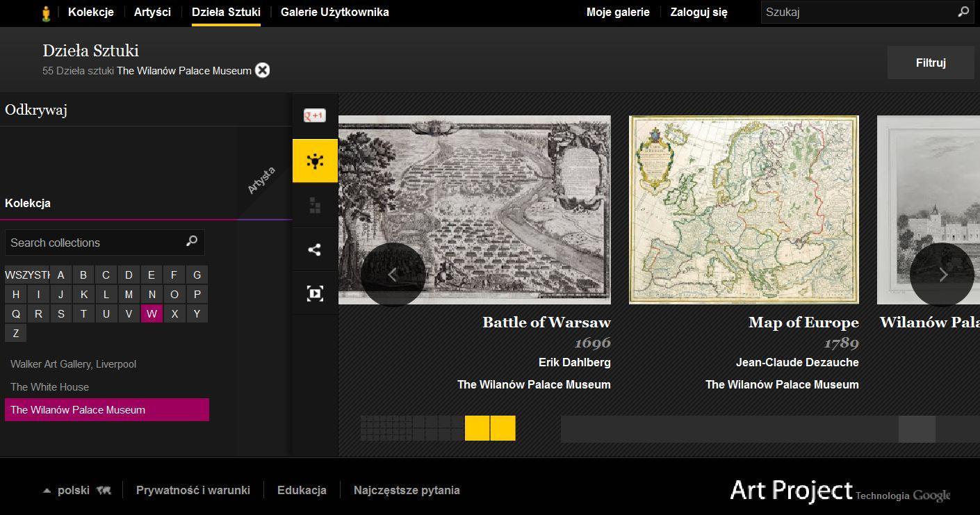The height and width of the screenshot is (515, 980).
Task: Filter collections by letter P
Action: coord(197,294)
